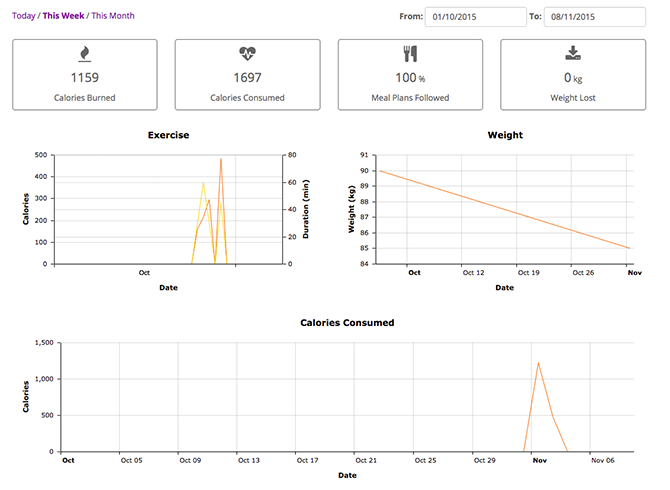Image resolution: width=670 pixels, height=490 pixels.
Task: Click the weight scale download icon
Action: (573, 53)
